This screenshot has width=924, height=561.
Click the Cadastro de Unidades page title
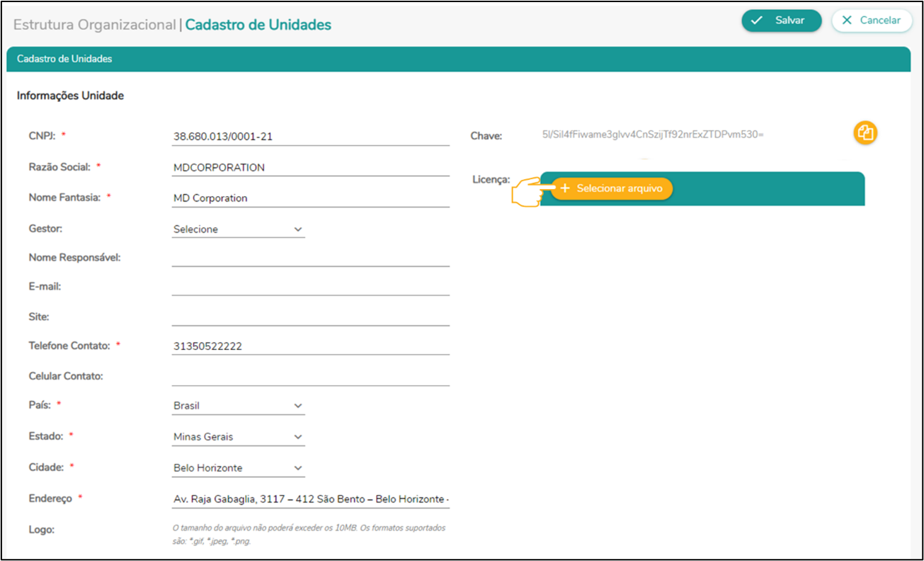[x=258, y=25]
